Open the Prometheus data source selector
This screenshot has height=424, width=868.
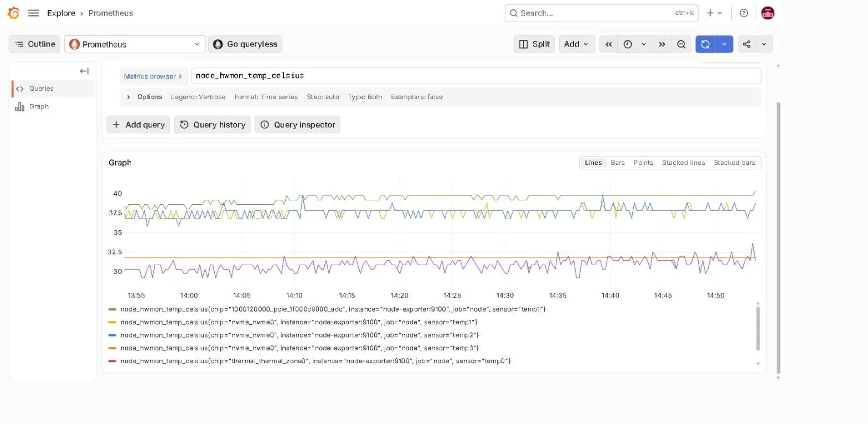click(x=135, y=44)
